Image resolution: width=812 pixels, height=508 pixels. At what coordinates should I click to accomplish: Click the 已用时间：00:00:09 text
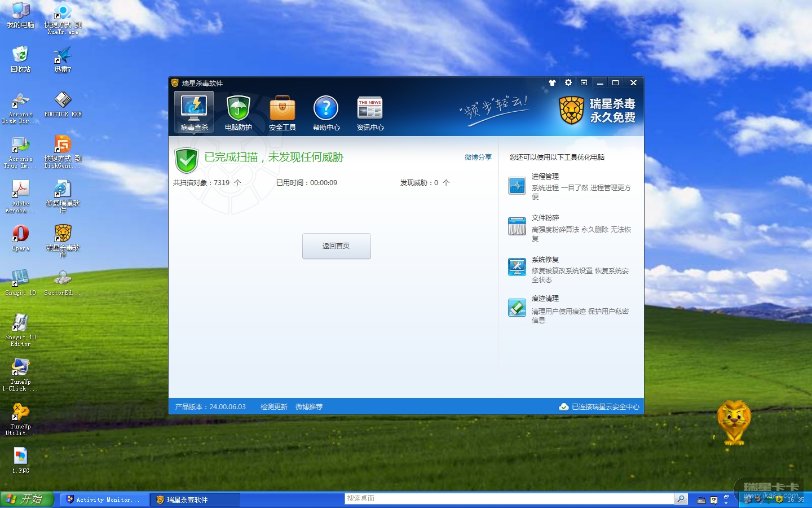pos(307,183)
